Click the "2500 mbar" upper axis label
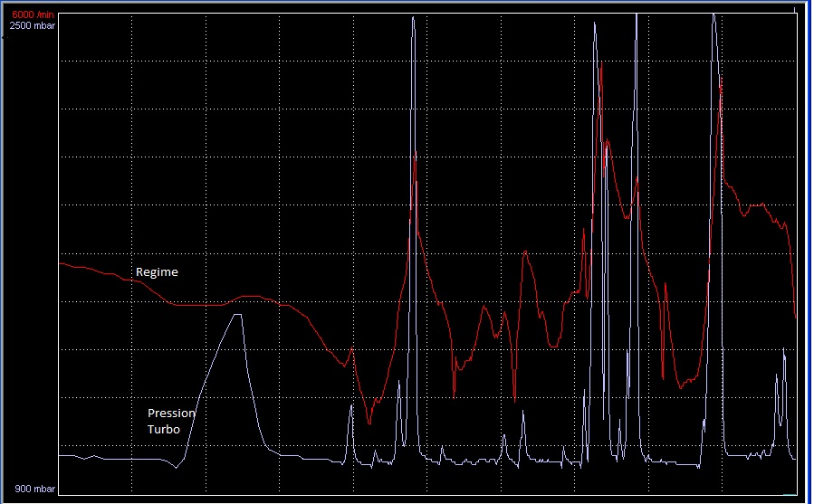The height and width of the screenshot is (504, 814). tap(33, 25)
